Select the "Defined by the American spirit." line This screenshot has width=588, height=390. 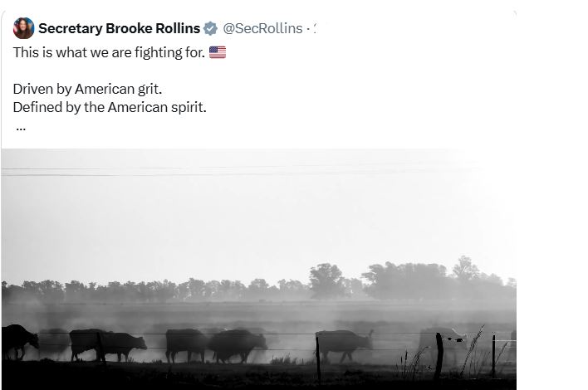110,107
